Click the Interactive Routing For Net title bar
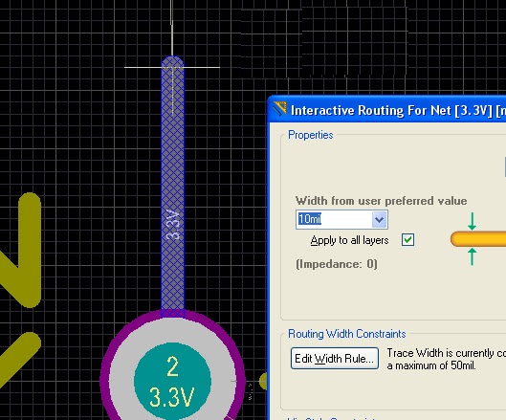 point(387,110)
